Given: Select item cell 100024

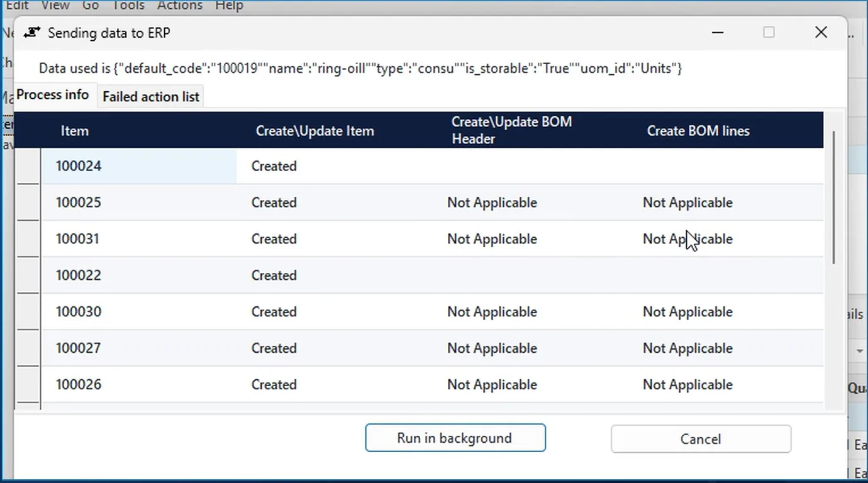Looking at the screenshot, I should (139, 166).
